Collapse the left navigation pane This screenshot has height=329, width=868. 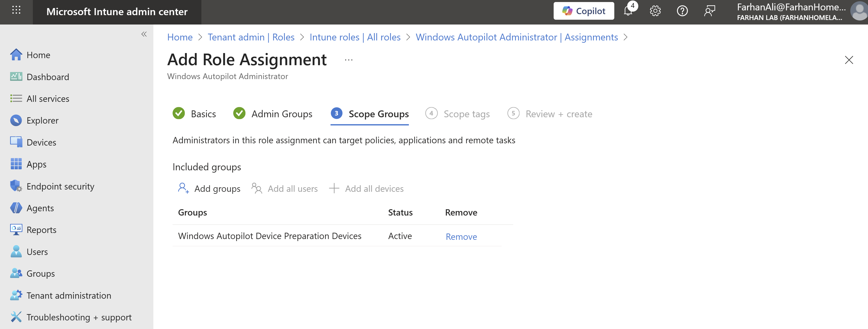tap(144, 34)
